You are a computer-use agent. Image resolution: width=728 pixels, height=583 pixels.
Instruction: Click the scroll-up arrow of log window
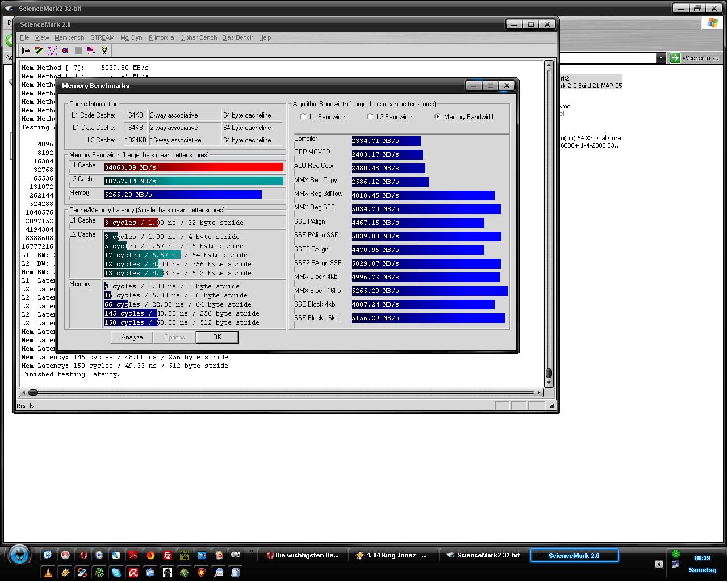pyautogui.click(x=549, y=65)
